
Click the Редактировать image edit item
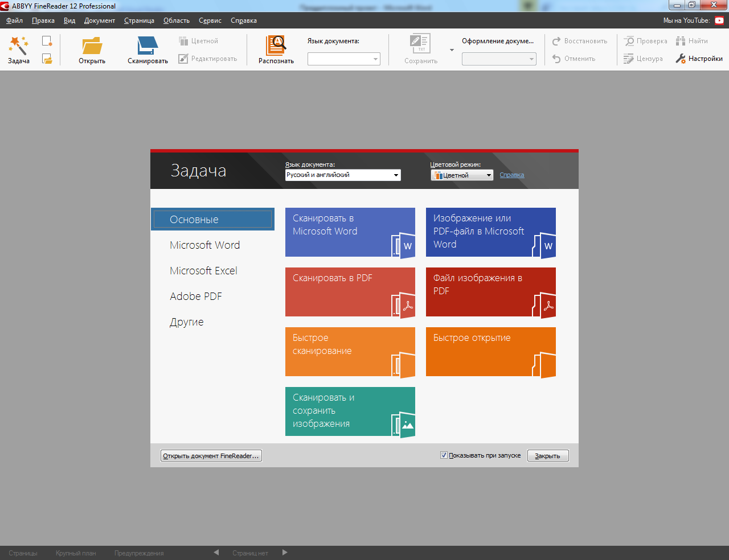(x=207, y=59)
